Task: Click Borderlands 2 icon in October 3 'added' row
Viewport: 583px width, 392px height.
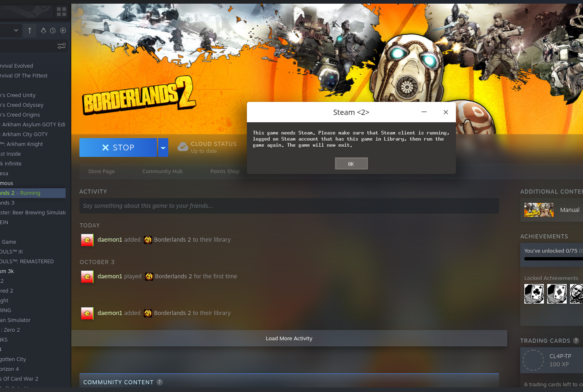Action: [148, 313]
